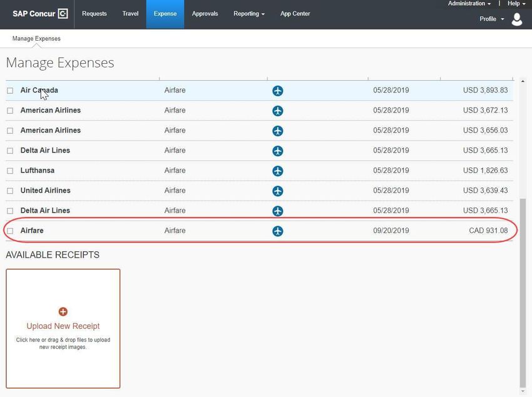Select the American Airlines USD 3,672.13 checkbox
This screenshot has height=397, width=532.
click(x=10, y=111)
